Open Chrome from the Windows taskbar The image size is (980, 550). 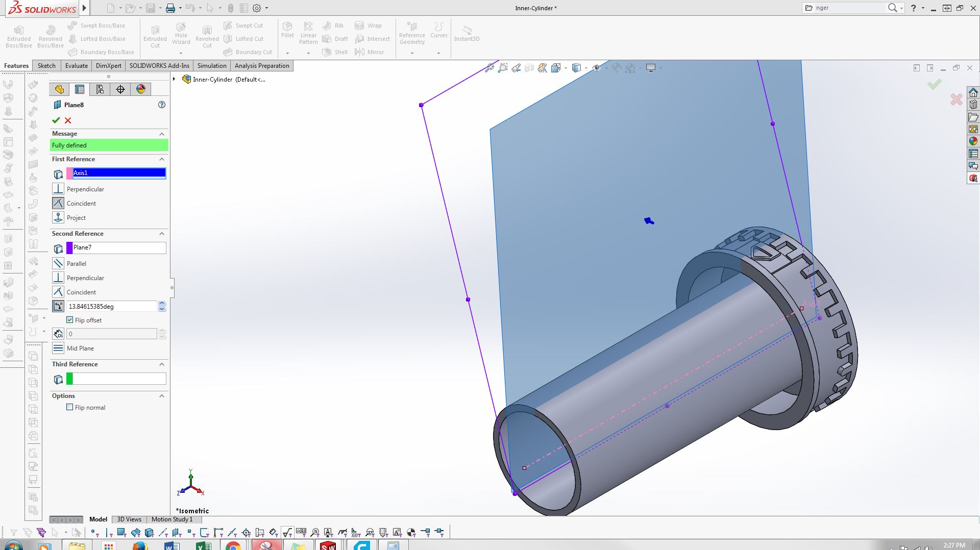pos(233,545)
